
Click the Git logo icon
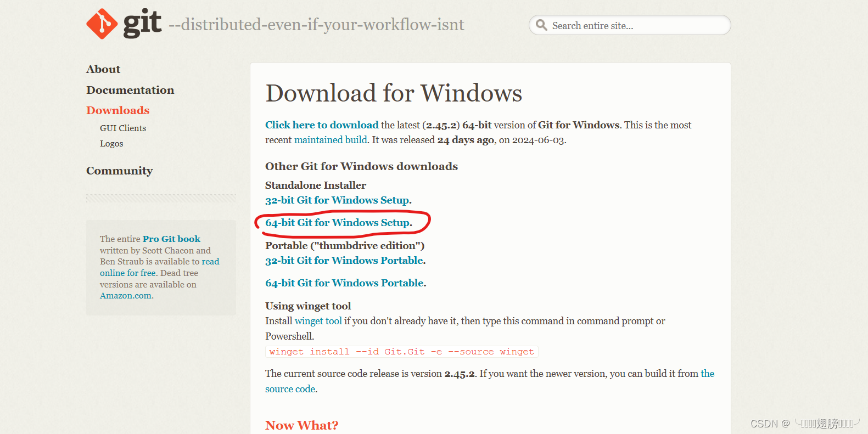coord(124,24)
